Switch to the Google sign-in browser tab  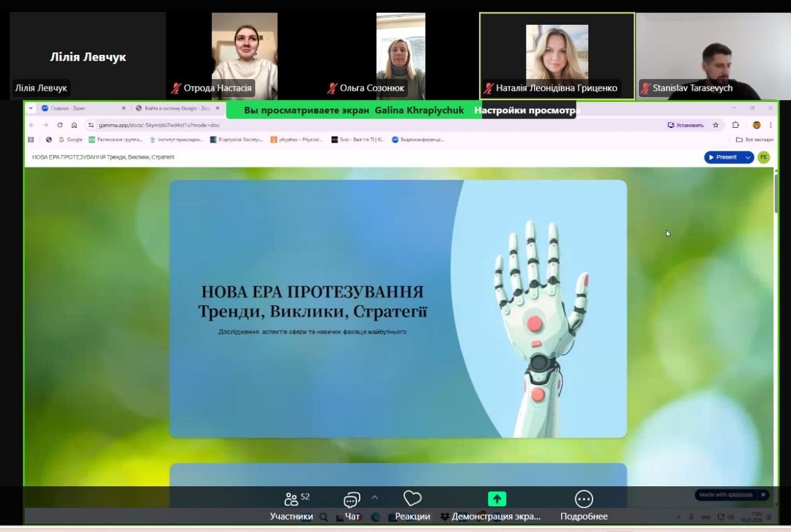(176, 108)
